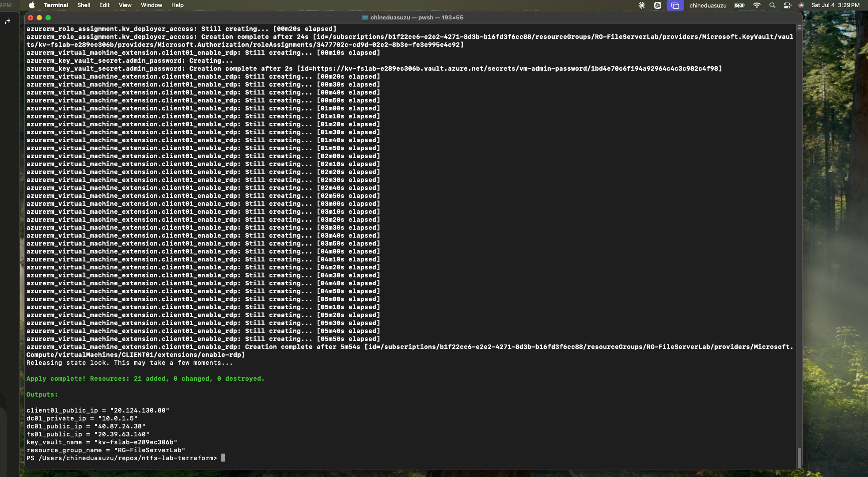Image resolution: width=868 pixels, height=477 pixels.
Task: Click the date and time Sat Jul 4
Action: (x=835, y=5)
